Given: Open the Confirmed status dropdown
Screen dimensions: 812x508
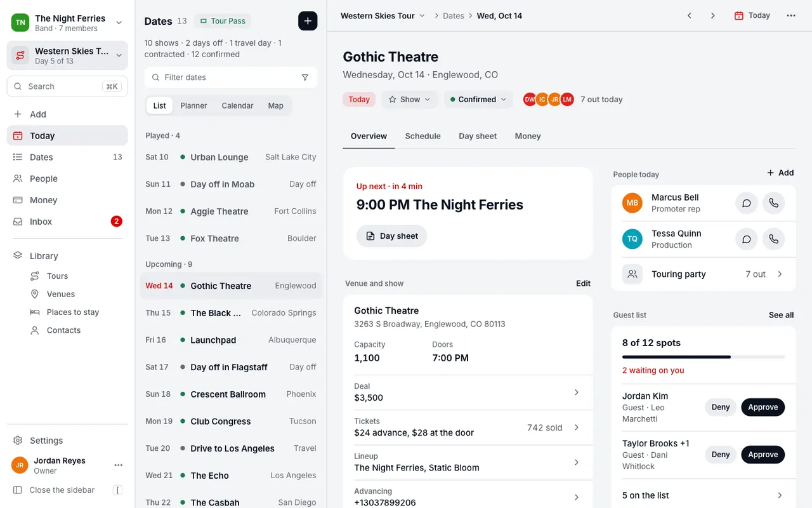Looking at the screenshot, I should 478,100.
